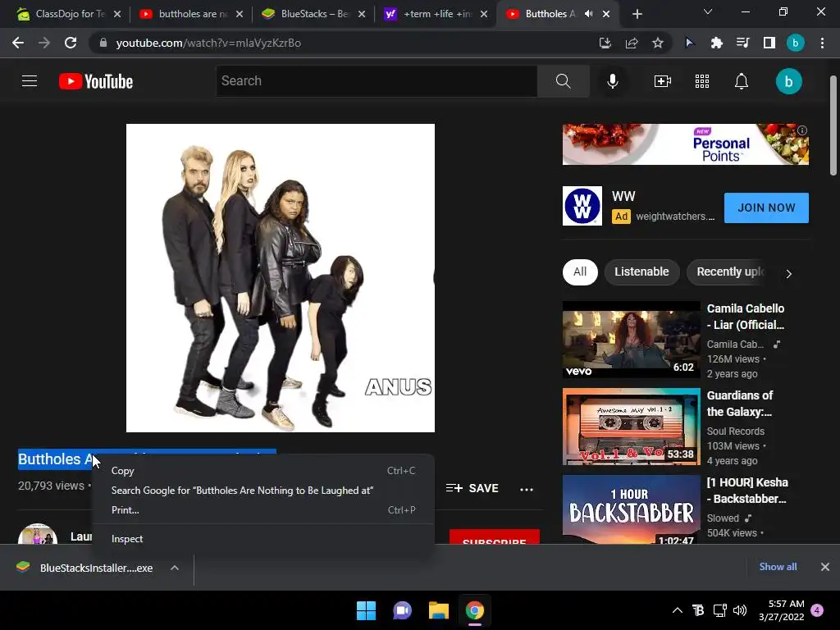Go back with browser back arrow
The height and width of the screenshot is (630, 840).
18,43
